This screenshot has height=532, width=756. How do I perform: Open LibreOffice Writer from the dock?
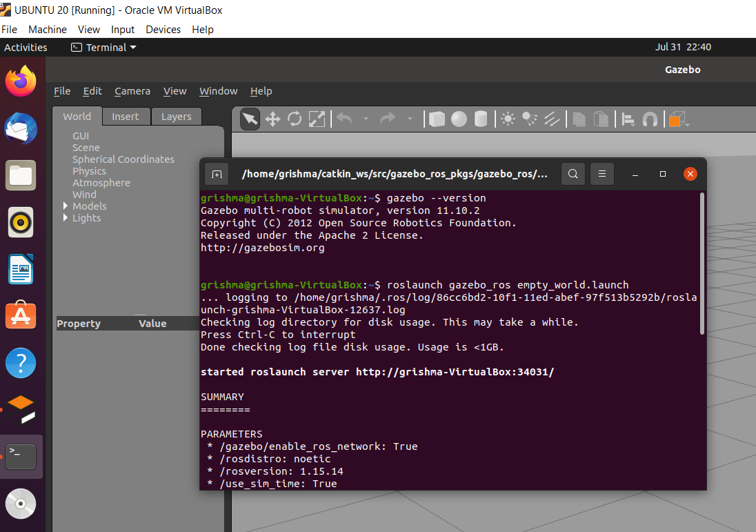(x=21, y=269)
